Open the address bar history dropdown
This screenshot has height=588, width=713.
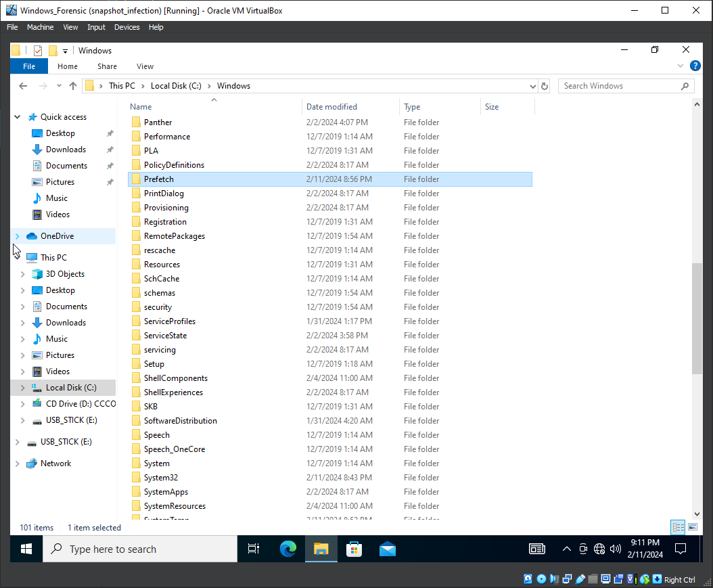point(532,86)
